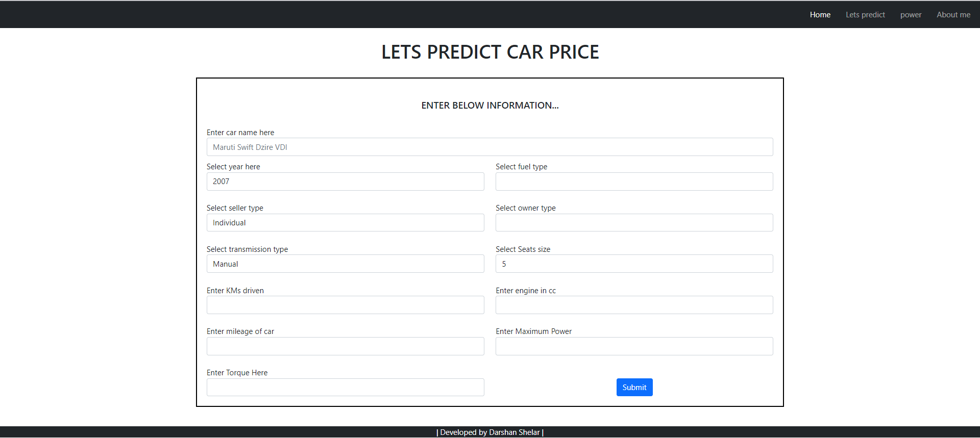Open the Seats size dropdown
This screenshot has height=438, width=980.
point(634,264)
